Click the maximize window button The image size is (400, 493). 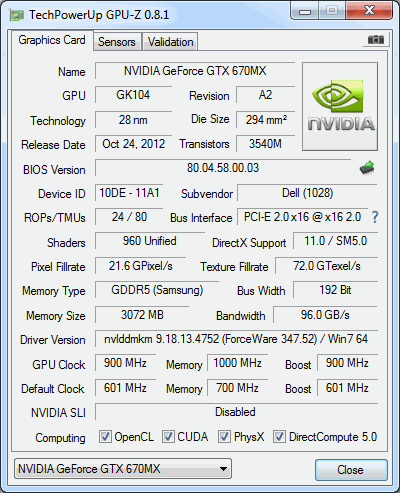(x=332, y=11)
